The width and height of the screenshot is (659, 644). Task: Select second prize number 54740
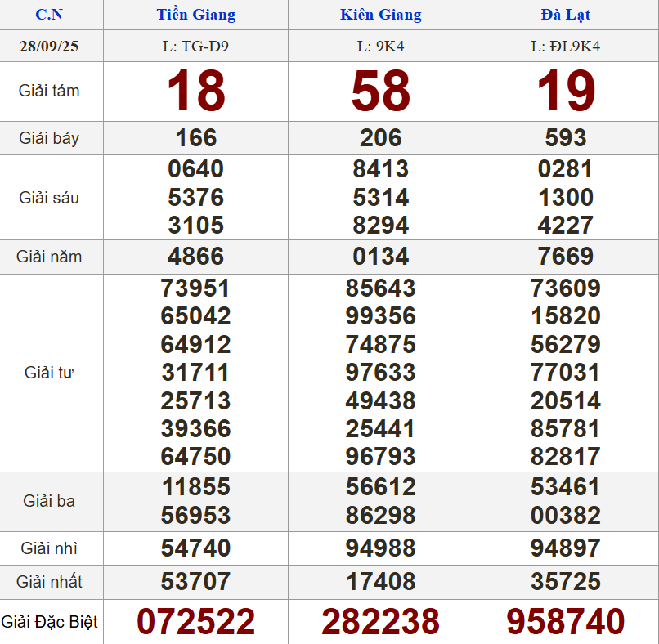point(195,548)
